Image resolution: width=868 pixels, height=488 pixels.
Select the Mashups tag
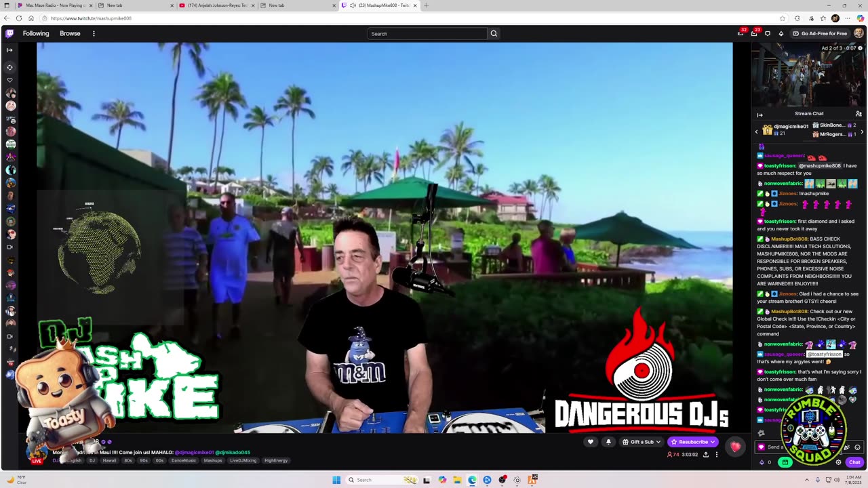click(x=213, y=461)
